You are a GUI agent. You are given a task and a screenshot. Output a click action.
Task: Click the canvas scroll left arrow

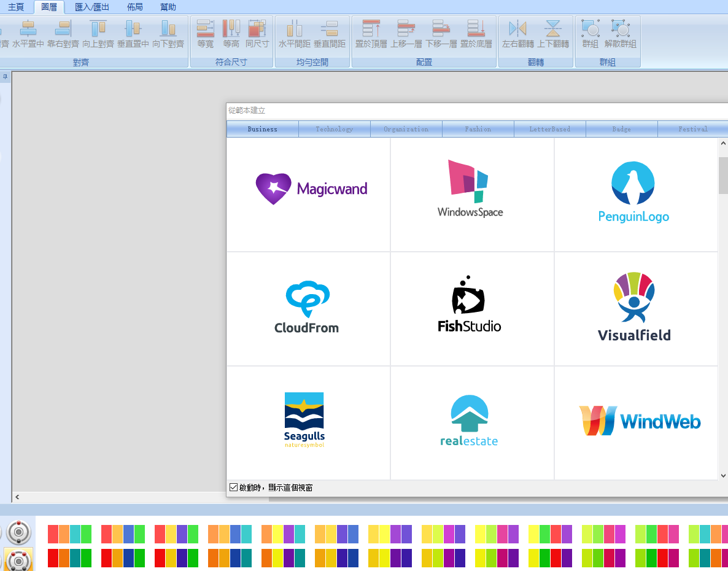[17, 497]
